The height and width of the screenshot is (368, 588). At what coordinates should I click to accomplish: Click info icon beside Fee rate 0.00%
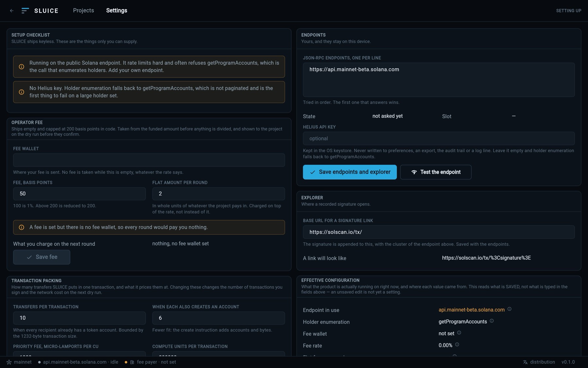(x=457, y=344)
